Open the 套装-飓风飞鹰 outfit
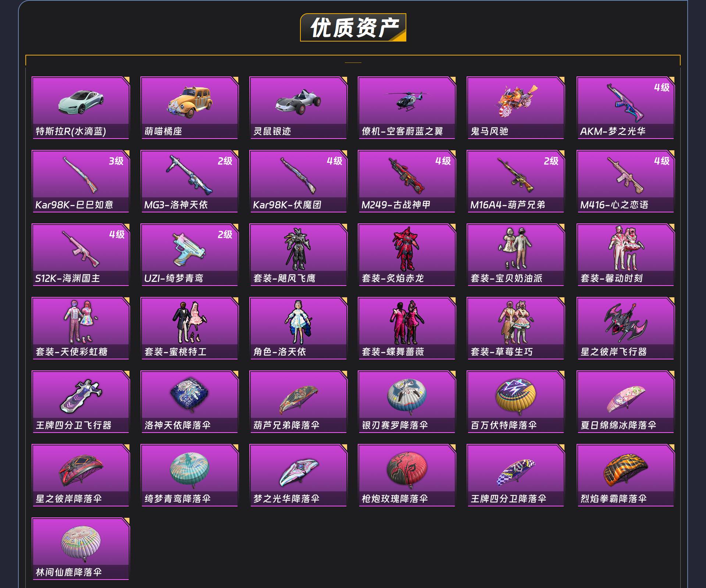The height and width of the screenshot is (588, 706). [298, 255]
